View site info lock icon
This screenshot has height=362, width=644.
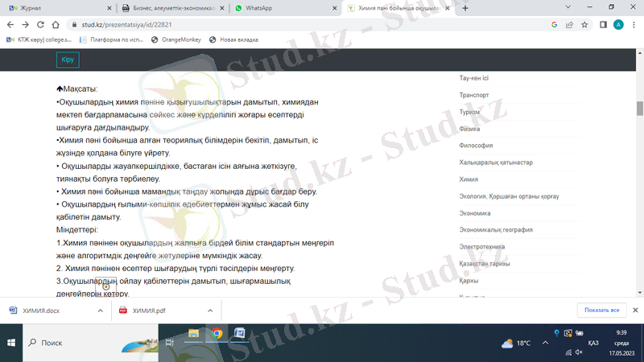point(74,25)
